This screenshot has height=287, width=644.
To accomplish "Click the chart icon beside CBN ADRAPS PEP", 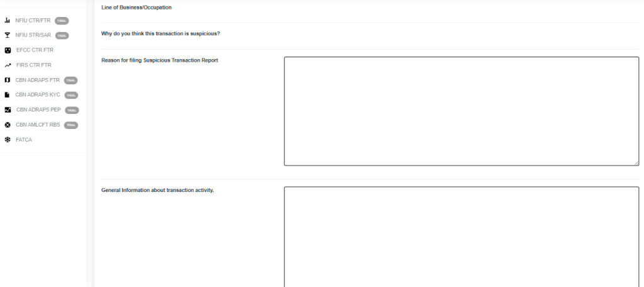I will point(8,110).
